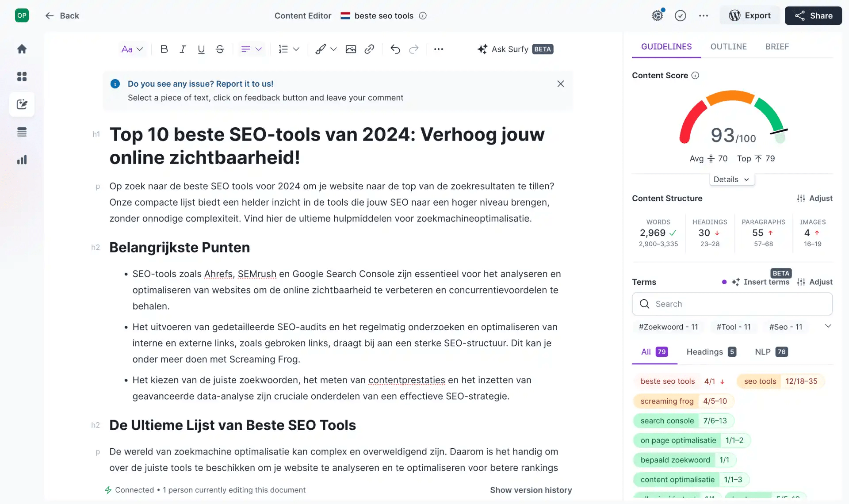The height and width of the screenshot is (504, 849).
Task: Toggle italic formatting
Action: tap(183, 49)
